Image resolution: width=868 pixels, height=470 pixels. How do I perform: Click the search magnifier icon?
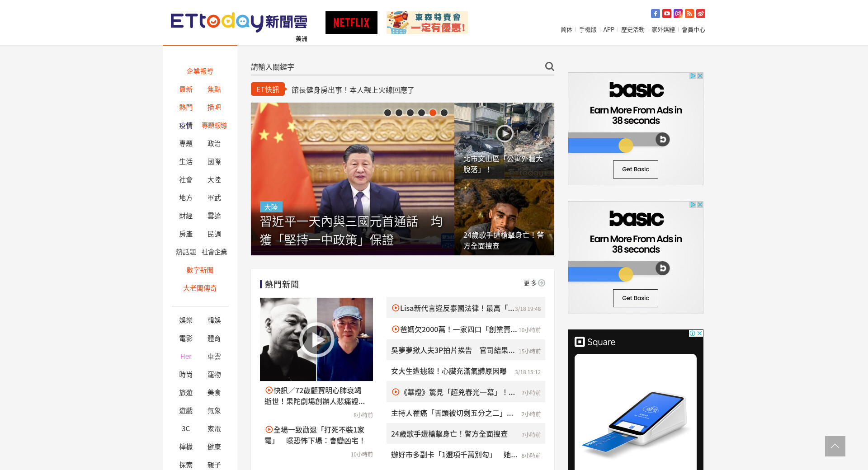(549, 66)
